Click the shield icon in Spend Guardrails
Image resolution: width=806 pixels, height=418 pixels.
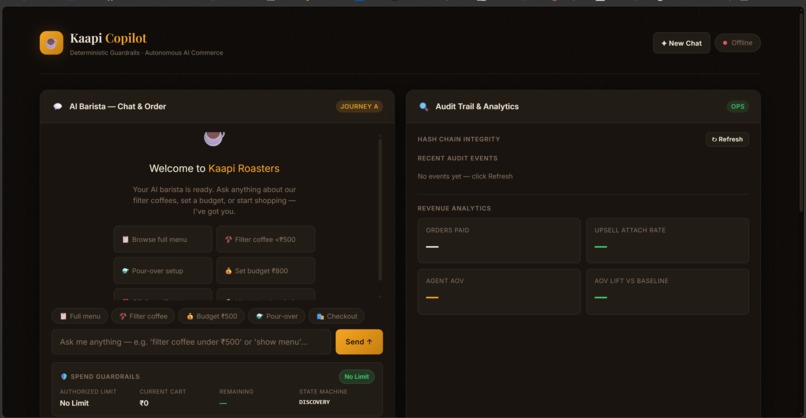point(64,376)
